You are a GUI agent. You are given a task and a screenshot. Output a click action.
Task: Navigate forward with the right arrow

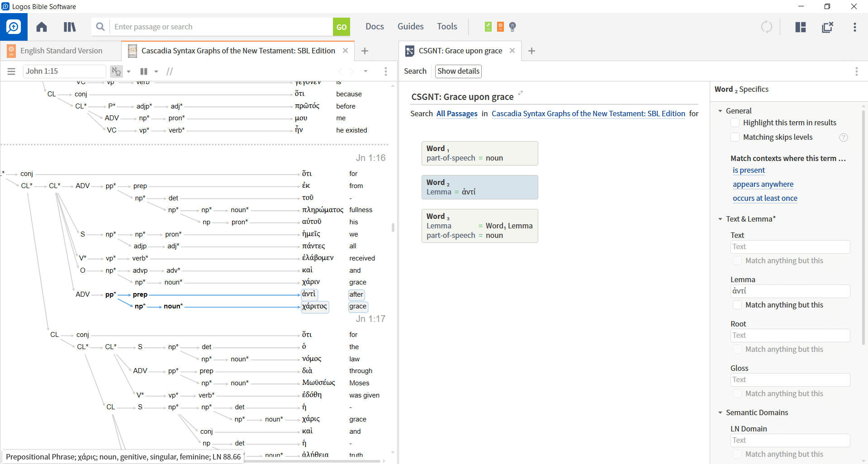point(352,71)
